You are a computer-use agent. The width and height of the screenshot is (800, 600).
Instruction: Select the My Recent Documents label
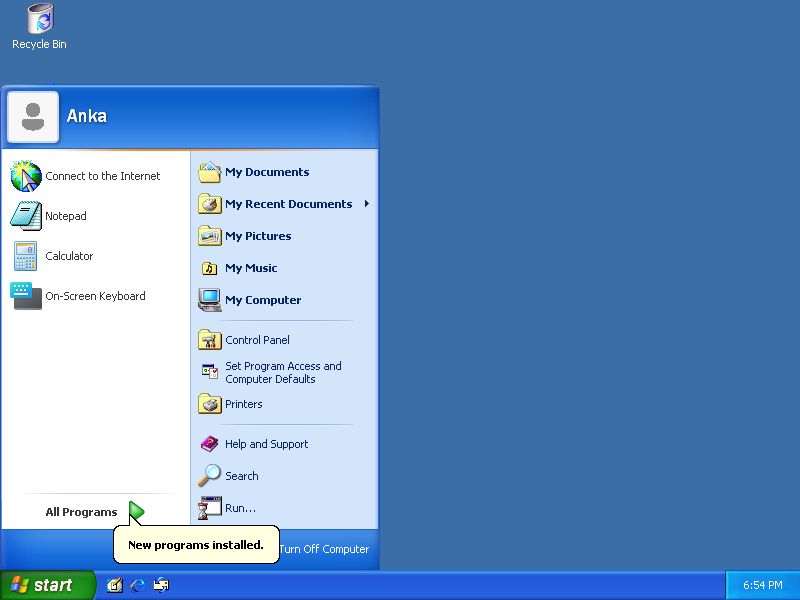[x=289, y=204]
